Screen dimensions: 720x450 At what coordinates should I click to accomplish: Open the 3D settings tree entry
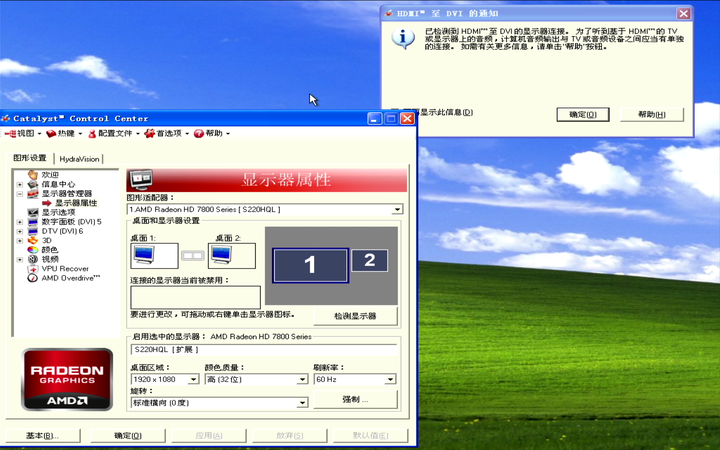(x=46, y=241)
